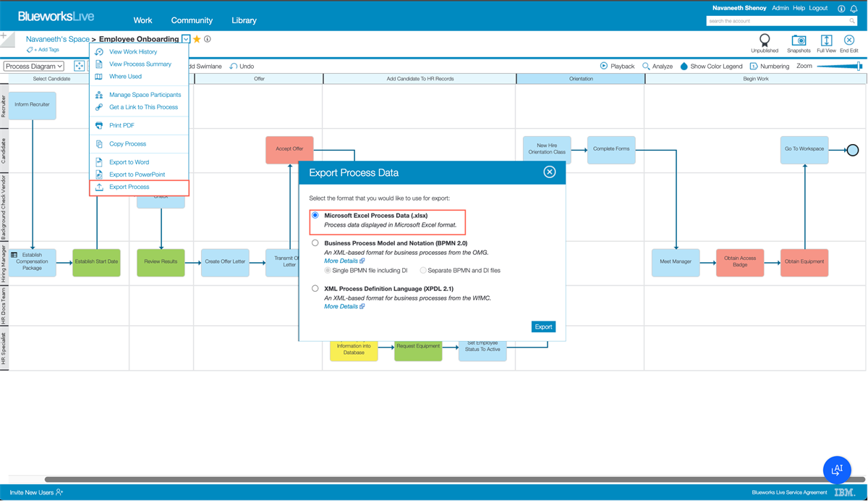Open process info icon beside the star
Screen dimensions: 868x501
pyautogui.click(x=208, y=39)
